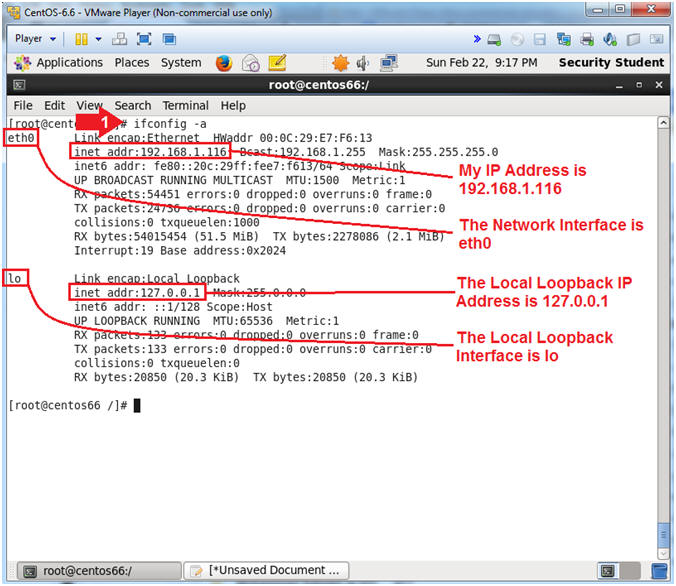
Task: Open the terminal Search menu
Action: coord(133,106)
